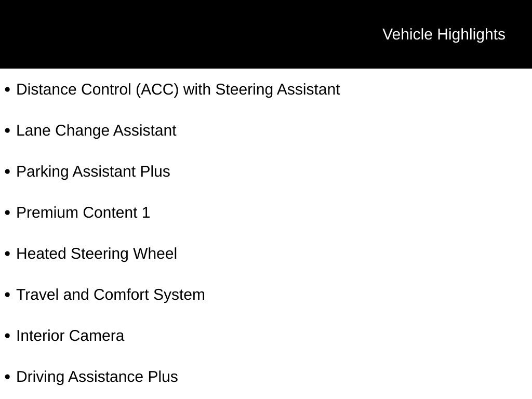Click the bullet beside Driving Assistance Plus

tap(7, 377)
